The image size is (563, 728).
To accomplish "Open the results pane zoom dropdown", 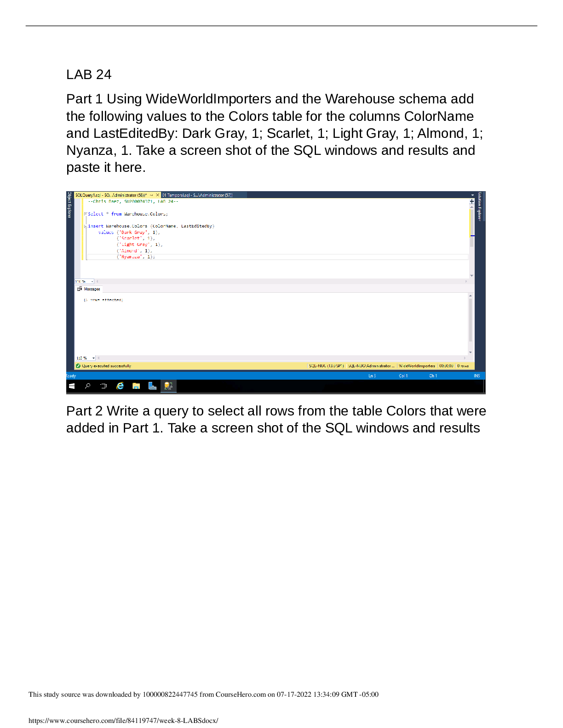I will coord(93,358).
